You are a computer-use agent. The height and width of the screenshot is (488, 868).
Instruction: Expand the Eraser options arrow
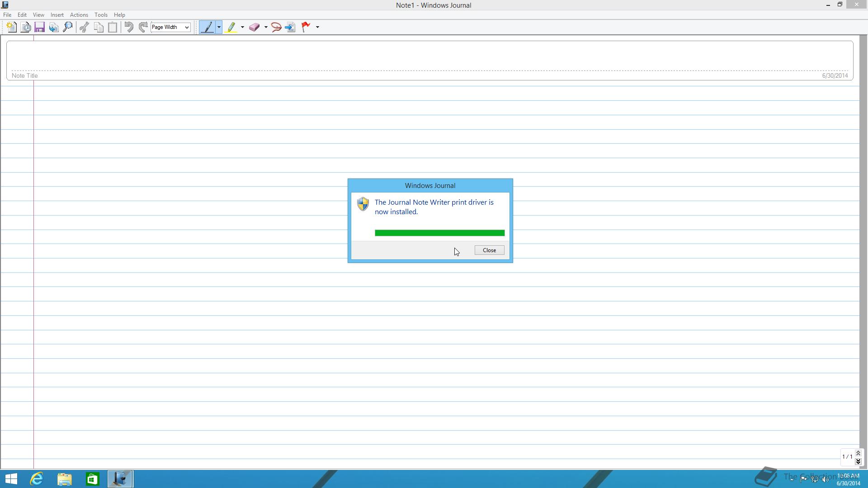click(x=266, y=27)
